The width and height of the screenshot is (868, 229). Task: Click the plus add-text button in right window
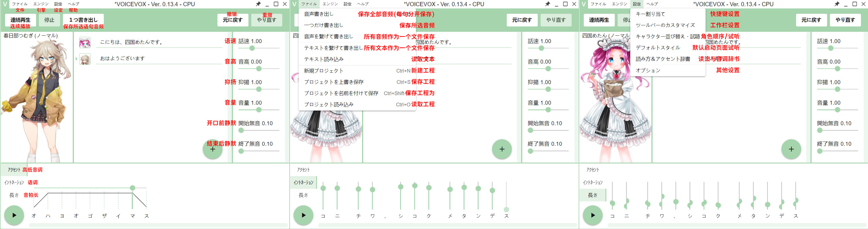791,149
